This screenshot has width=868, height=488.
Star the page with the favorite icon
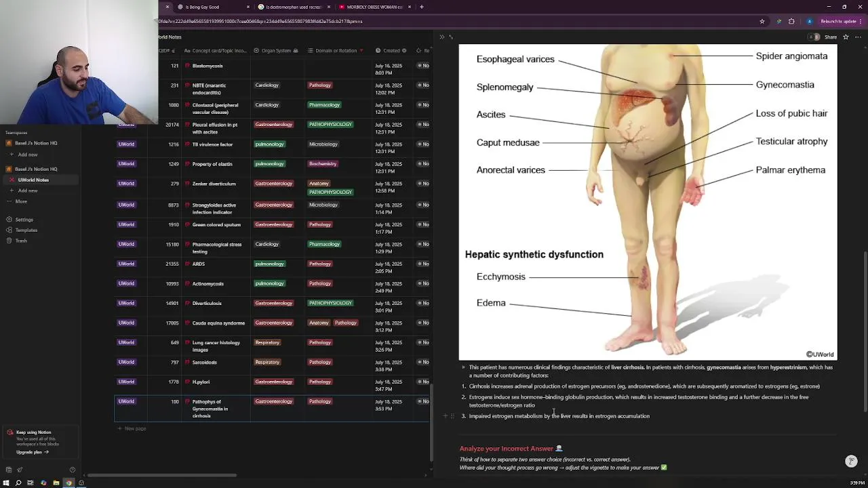click(846, 37)
